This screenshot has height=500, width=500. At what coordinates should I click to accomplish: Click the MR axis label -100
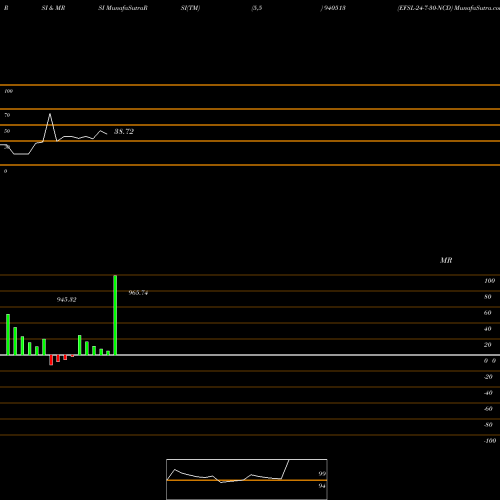pos(490,441)
